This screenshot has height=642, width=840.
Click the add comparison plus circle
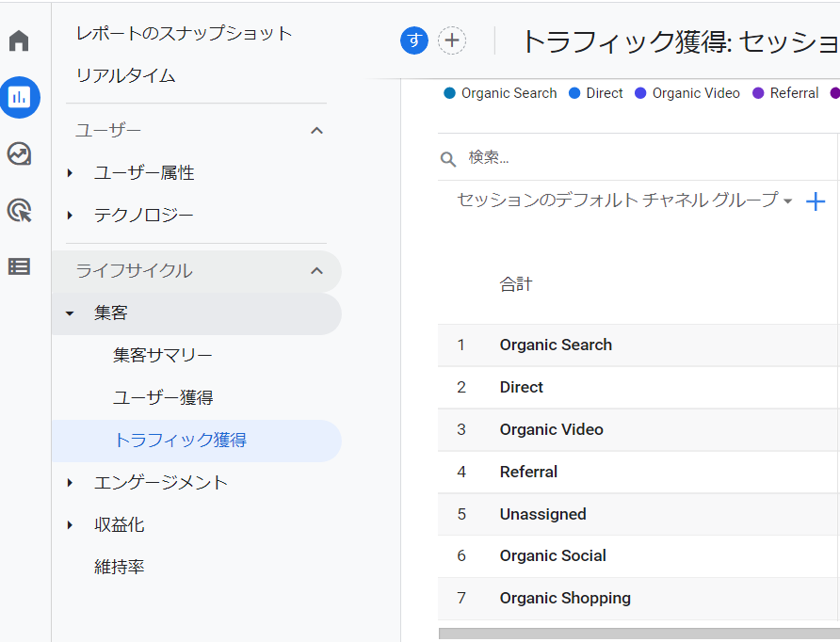click(x=452, y=40)
